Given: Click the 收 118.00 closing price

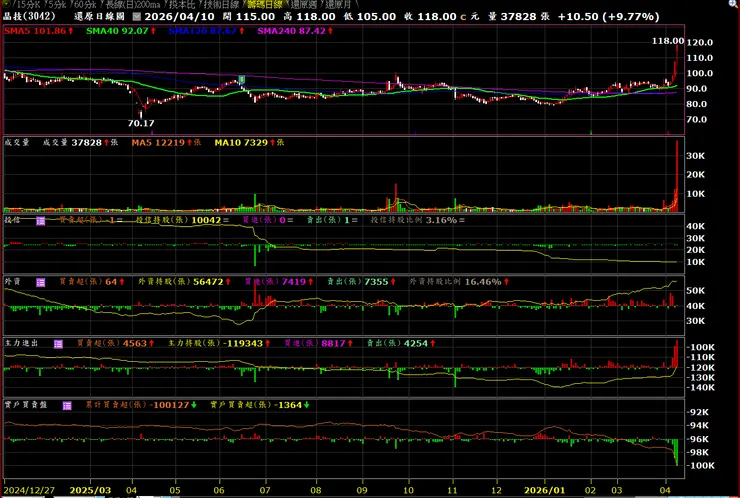Looking at the screenshot, I should coord(430,17).
